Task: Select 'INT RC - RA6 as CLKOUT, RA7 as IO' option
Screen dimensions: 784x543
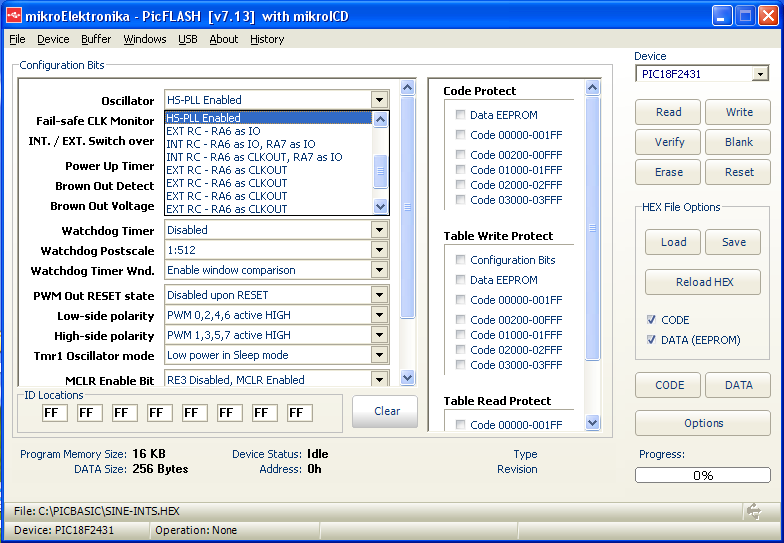Action: click(x=254, y=157)
